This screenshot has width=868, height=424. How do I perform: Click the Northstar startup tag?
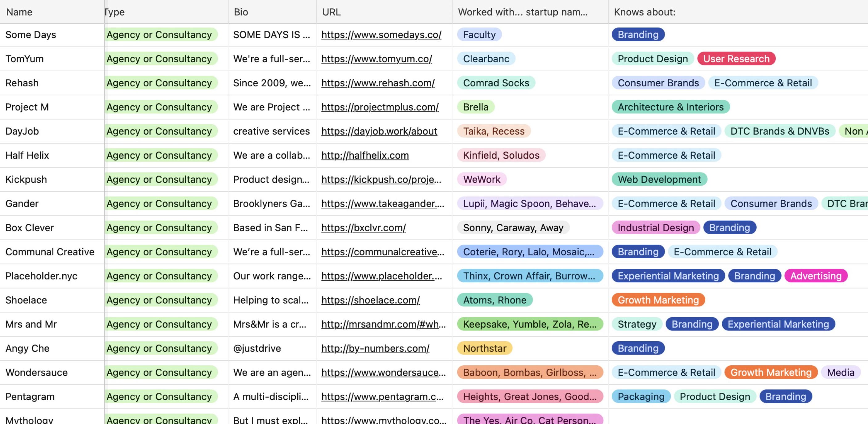(485, 348)
